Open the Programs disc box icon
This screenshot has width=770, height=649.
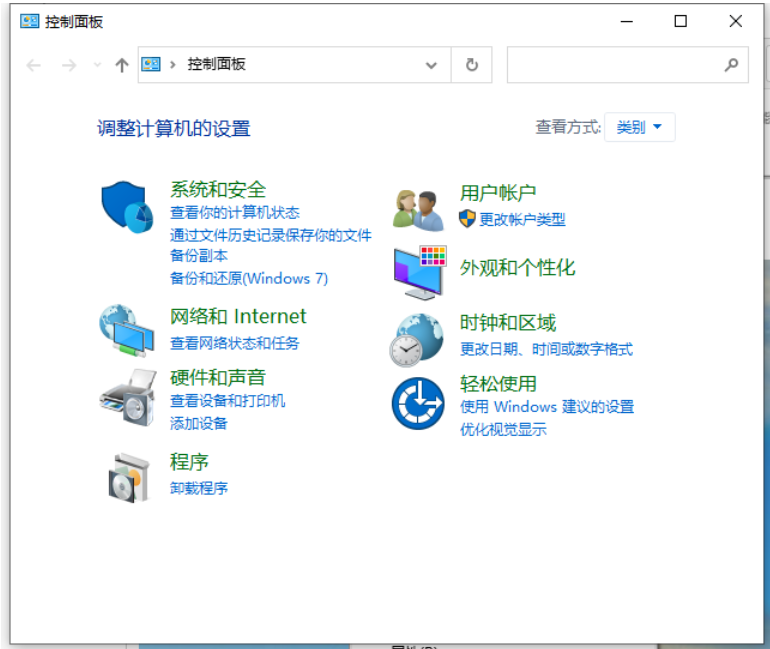coord(129,477)
